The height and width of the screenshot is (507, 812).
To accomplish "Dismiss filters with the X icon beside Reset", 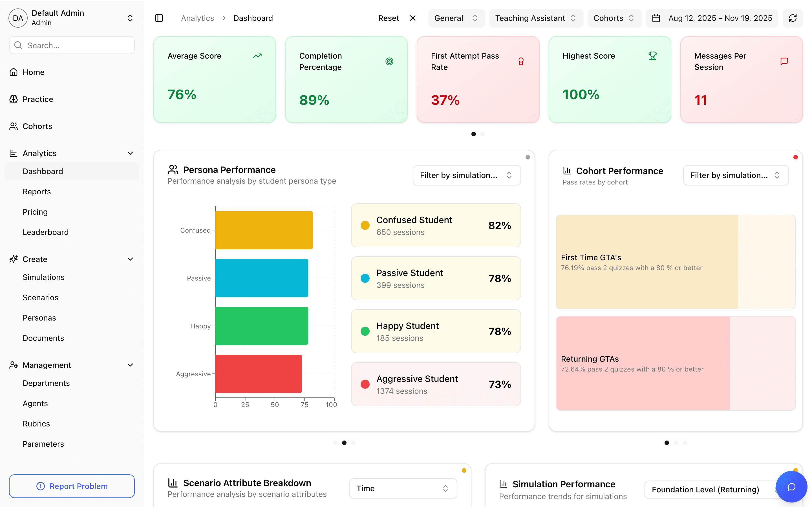I will click(x=412, y=18).
